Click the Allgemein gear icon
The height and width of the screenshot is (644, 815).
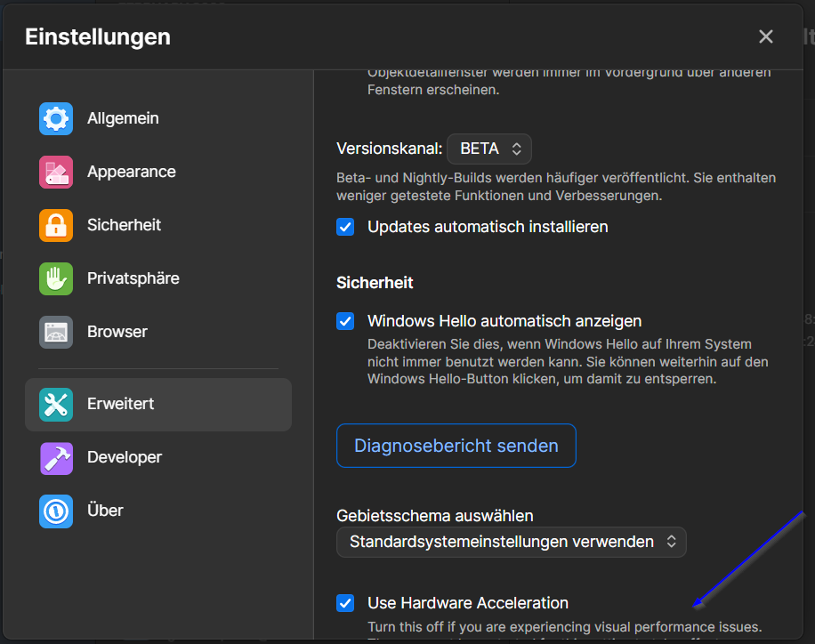click(x=56, y=118)
